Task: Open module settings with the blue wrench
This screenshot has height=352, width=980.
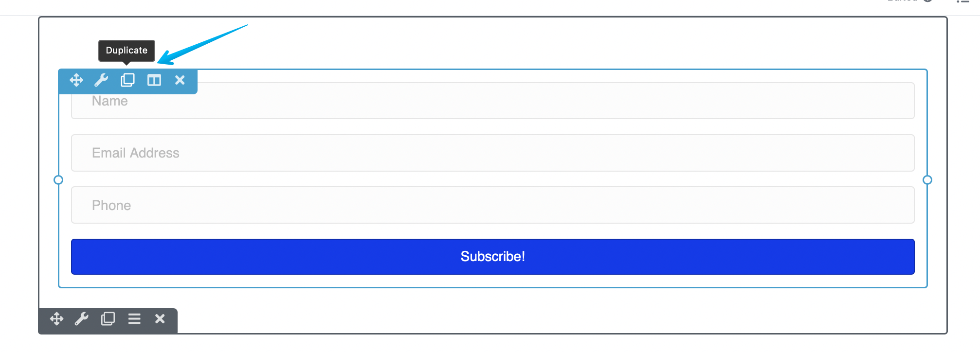Action: (x=101, y=80)
